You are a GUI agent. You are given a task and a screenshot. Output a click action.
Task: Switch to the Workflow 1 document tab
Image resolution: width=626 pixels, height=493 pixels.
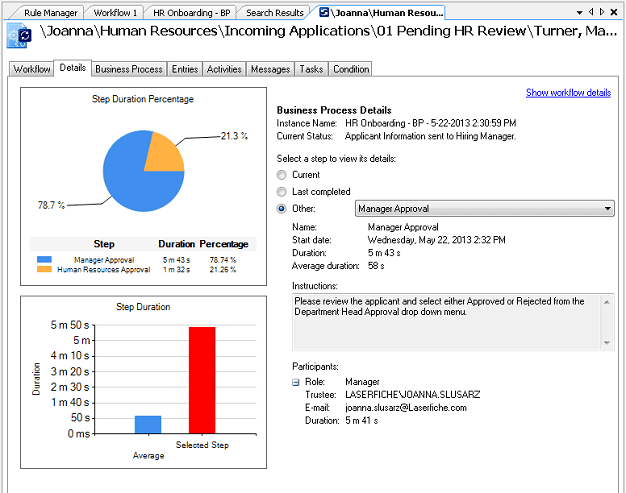click(115, 13)
